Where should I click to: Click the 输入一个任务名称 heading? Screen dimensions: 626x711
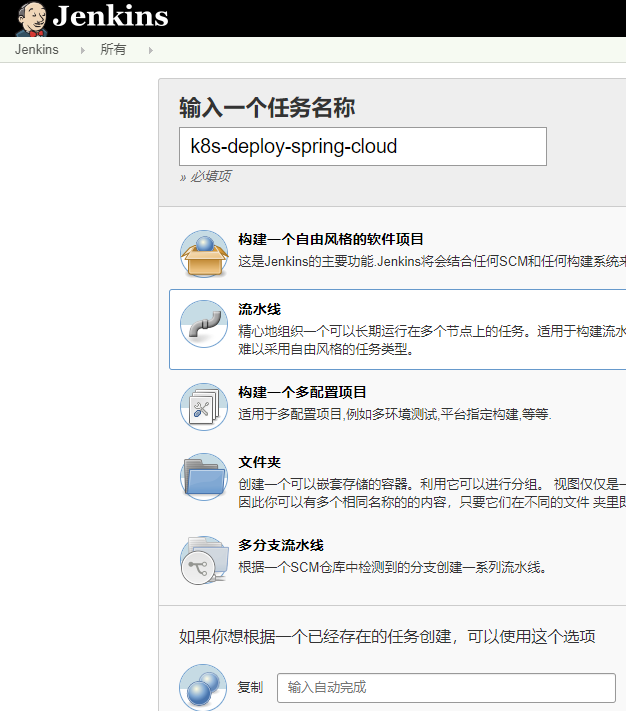pos(267,107)
